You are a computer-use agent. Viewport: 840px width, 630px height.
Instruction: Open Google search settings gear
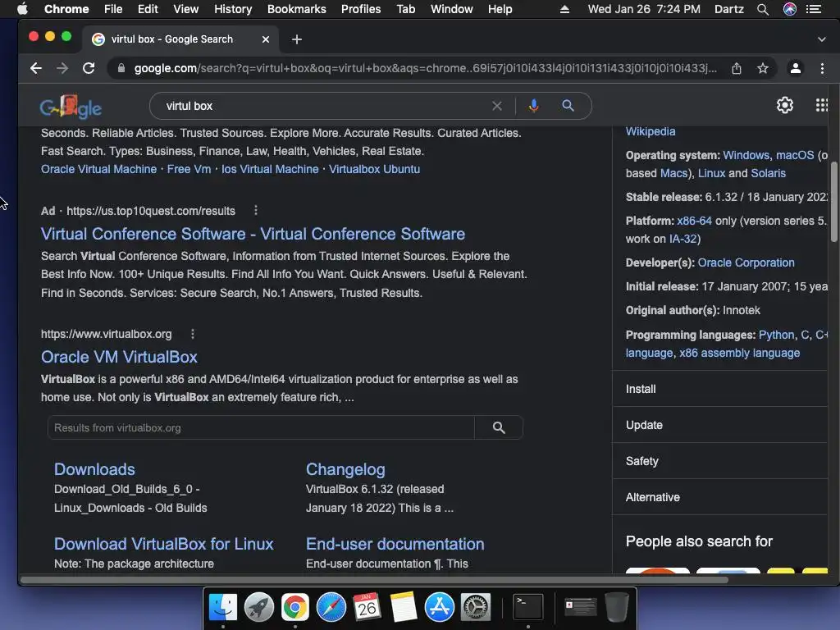(x=785, y=105)
